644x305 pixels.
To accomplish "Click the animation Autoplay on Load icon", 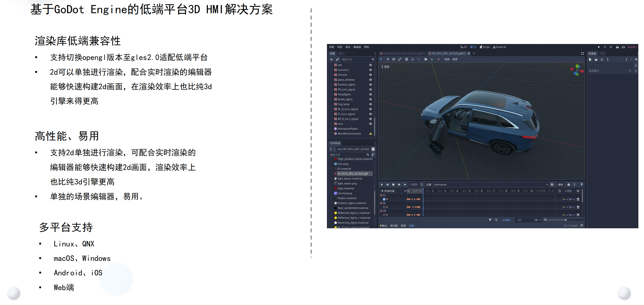I will pos(552,185).
